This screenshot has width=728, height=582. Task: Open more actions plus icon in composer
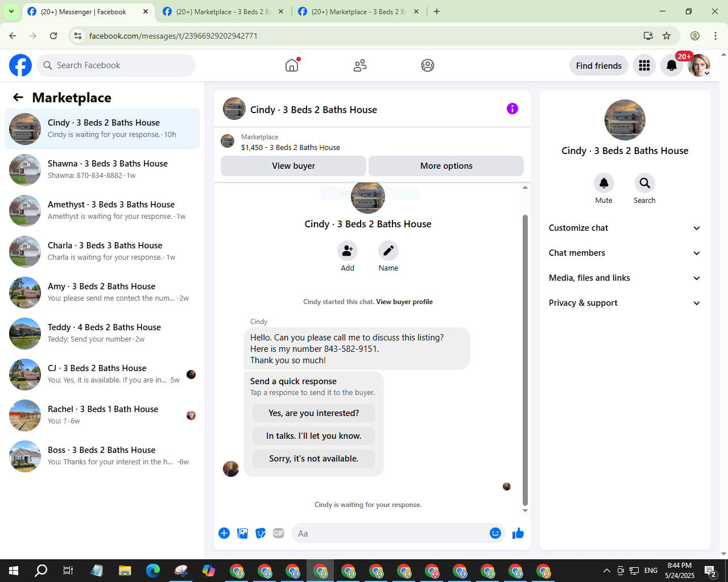(x=224, y=533)
